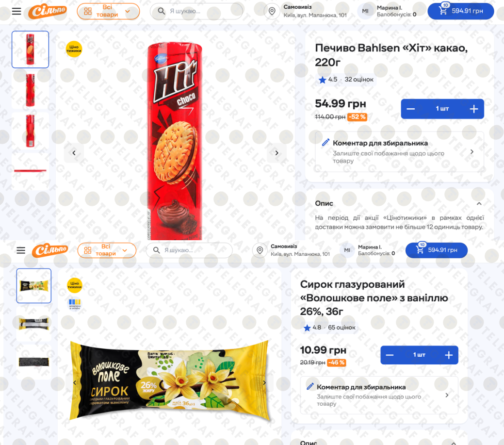
Task: Increase Bahlsen cookie quantity with plus
Action: coord(473,109)
